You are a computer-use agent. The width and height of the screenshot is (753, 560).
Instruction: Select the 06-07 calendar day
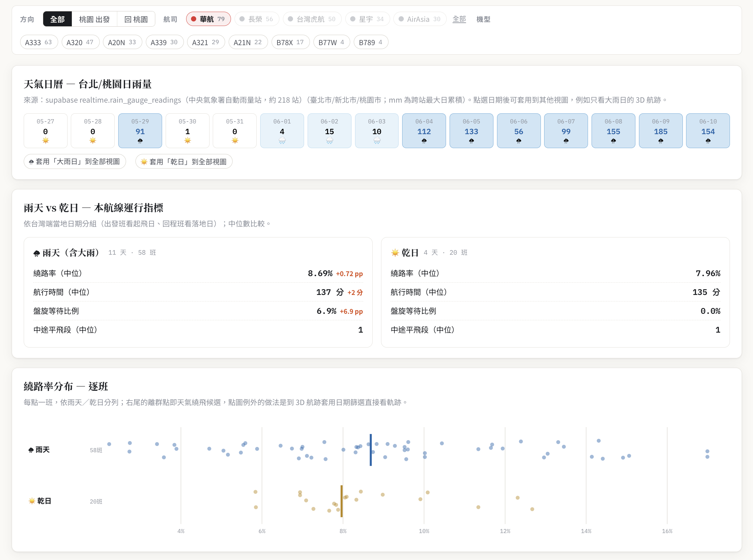coord(566,131)
